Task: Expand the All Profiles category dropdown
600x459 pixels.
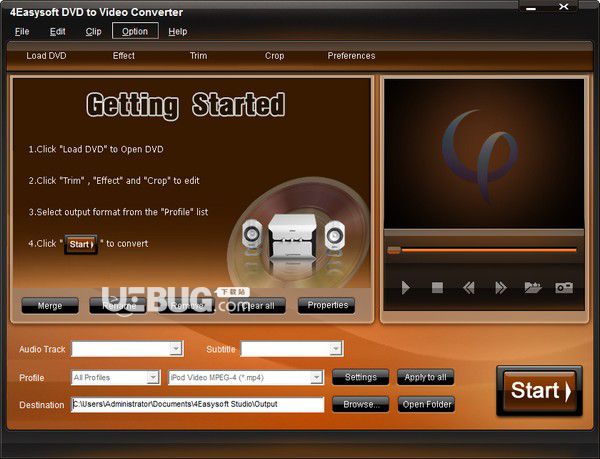Action: pos(153,378)
